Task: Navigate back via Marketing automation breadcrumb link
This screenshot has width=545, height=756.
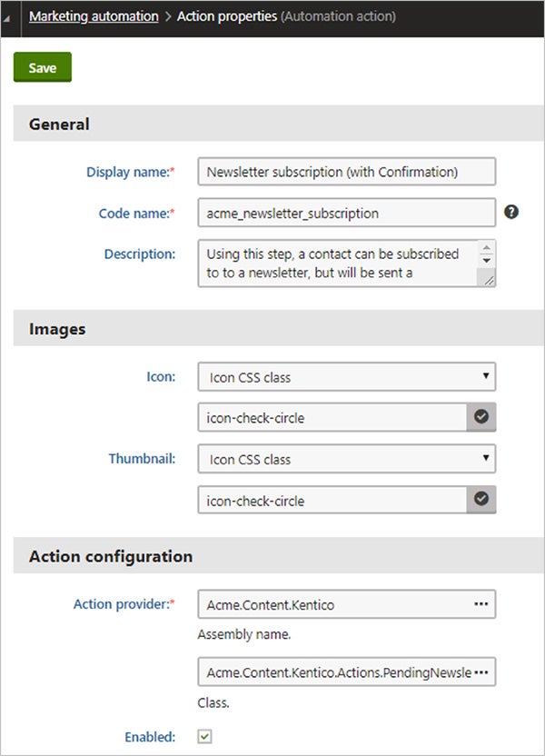Action: click(x=94, y=15)
